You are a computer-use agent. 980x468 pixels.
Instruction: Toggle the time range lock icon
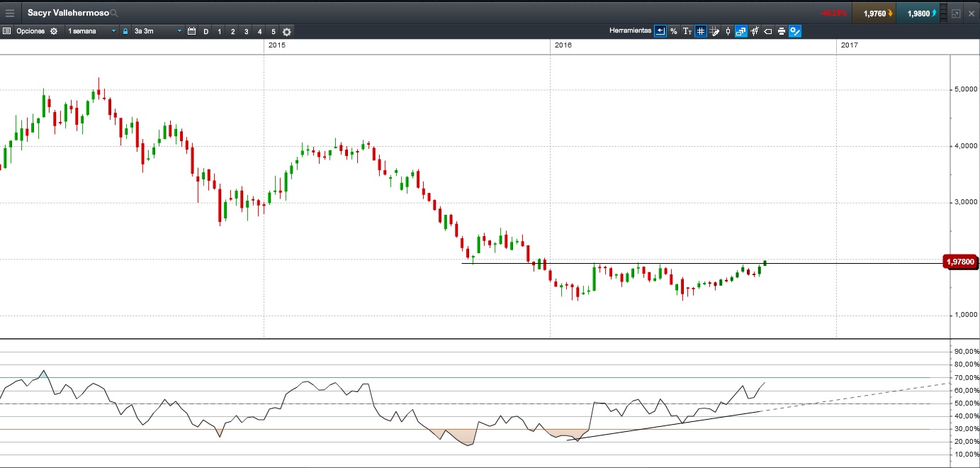pos(125,31)
